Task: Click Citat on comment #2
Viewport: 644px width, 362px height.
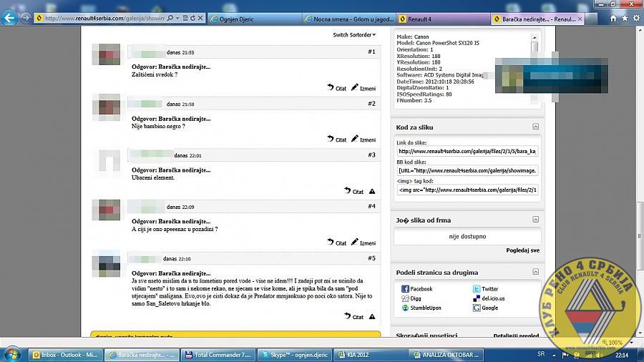Action: pyautogui.click(x=337, y=139)
